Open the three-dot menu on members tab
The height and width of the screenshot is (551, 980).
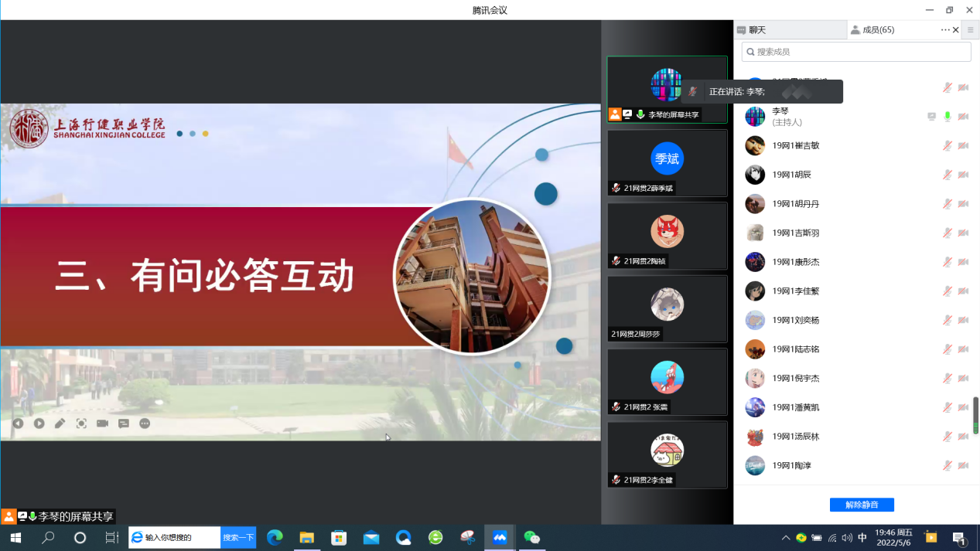coord(944,30)
